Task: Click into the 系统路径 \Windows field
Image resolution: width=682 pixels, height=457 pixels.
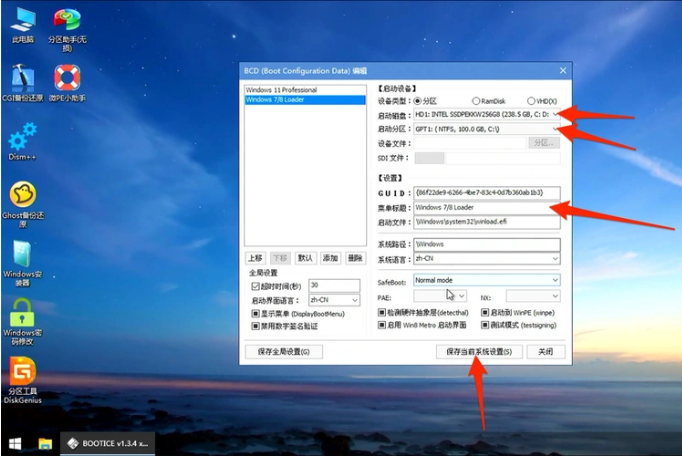Action: pos(487,244)
